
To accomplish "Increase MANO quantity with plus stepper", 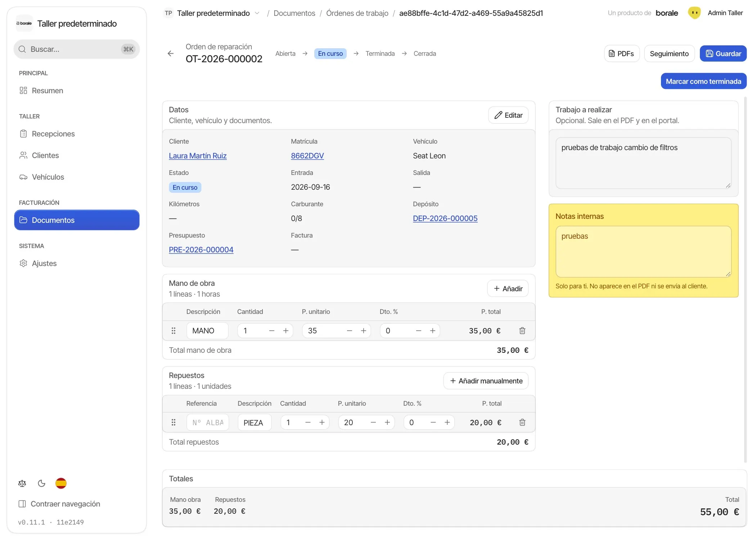I will (x=286, y=330).
